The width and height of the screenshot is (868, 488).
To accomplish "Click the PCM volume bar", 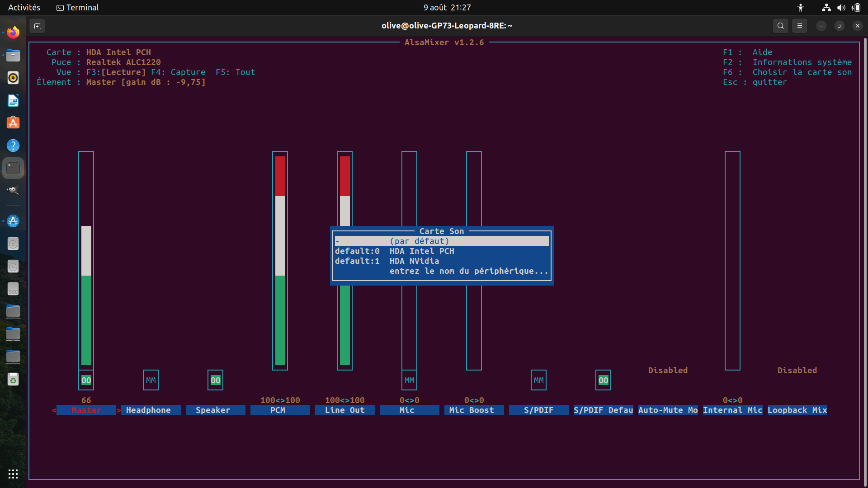I will click(x=280, y=260).
